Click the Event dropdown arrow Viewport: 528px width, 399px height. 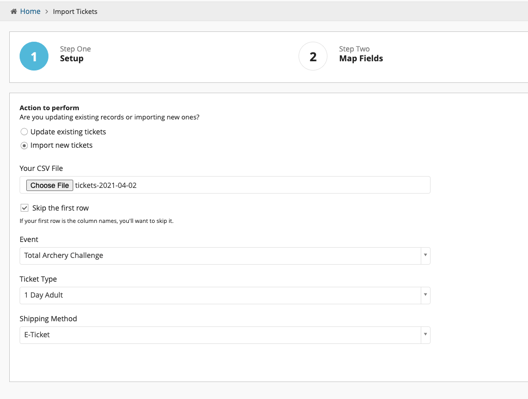425,255
